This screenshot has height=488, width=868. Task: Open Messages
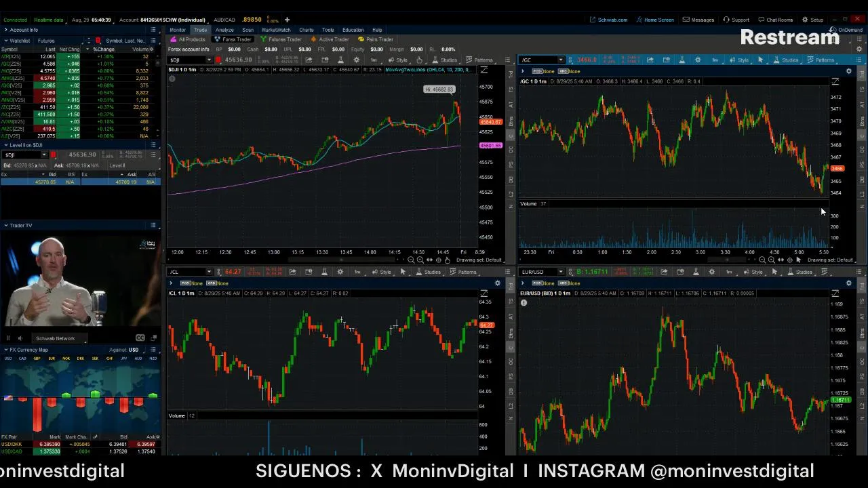tap(698, 20)
